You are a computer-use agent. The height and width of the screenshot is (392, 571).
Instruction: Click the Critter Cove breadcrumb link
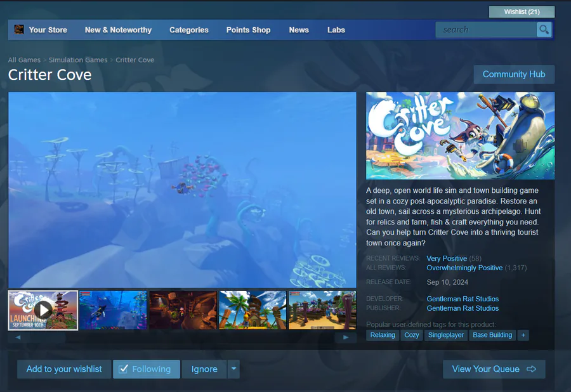pyautogui.click(x=135, y=60)
